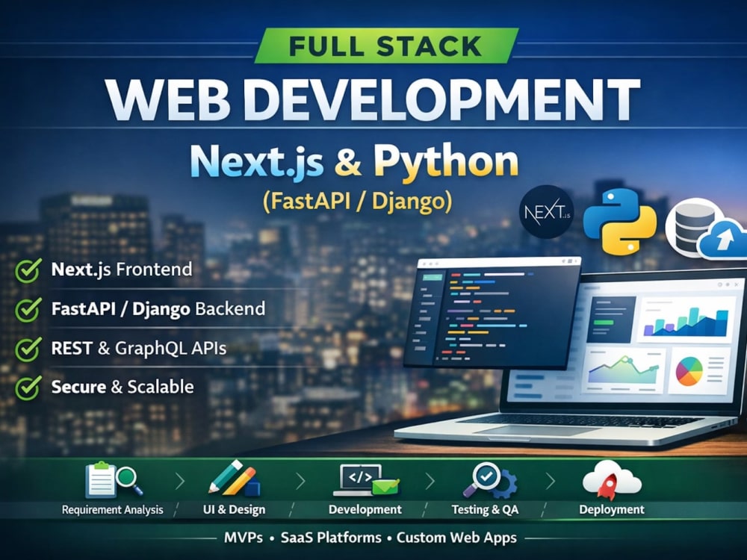The width and height of the screenshot is (747, 560).
Task: Click the WEB DEVELOPMENT headline
Action: click(373, 101)
